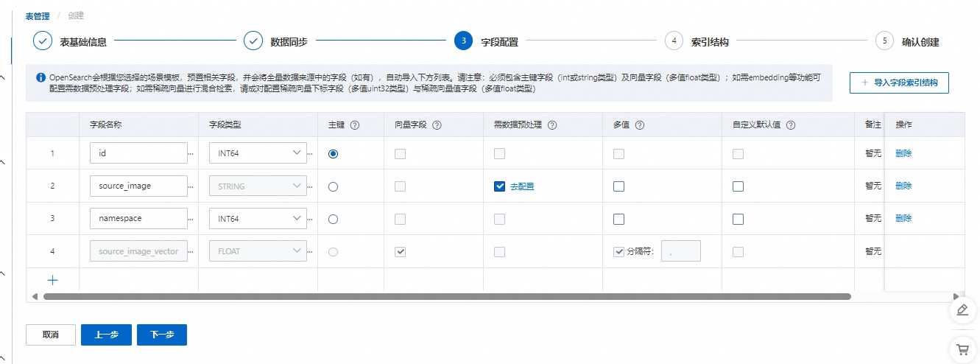Go to 表管理 breadcrumb
Viewport: 980px width, 364px height.
38,15
